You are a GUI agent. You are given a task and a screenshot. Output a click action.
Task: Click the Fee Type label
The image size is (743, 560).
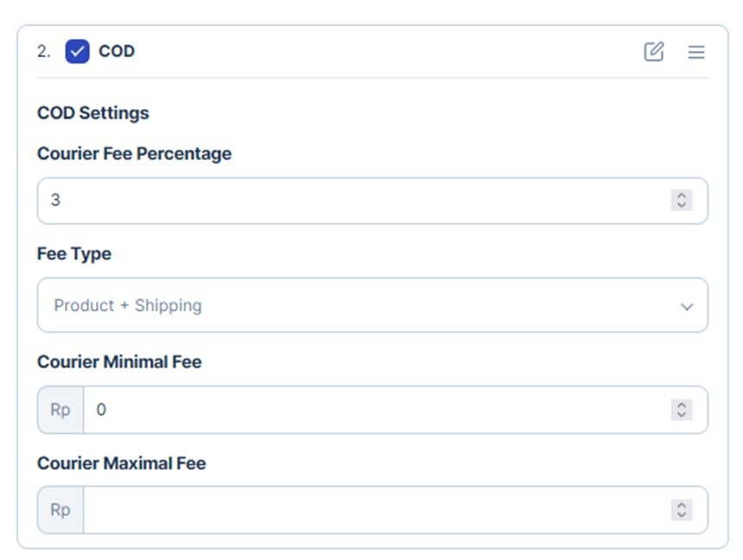point(74,254)
